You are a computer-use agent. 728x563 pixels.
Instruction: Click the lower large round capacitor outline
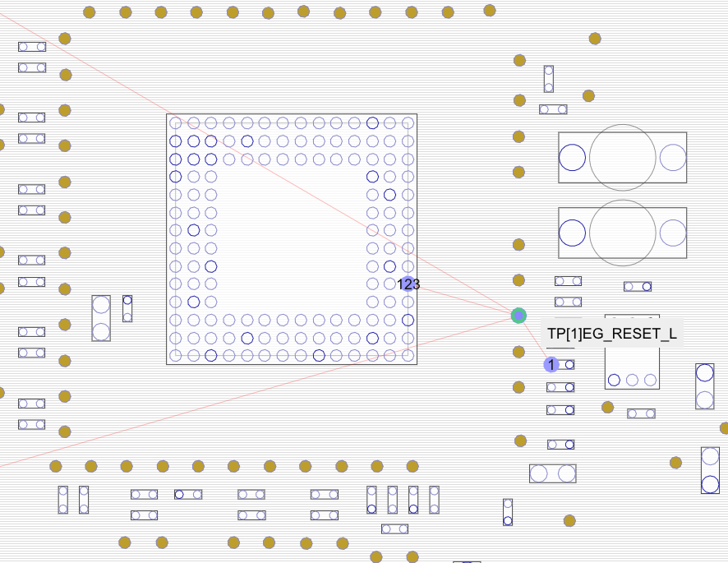coord(623,233)
